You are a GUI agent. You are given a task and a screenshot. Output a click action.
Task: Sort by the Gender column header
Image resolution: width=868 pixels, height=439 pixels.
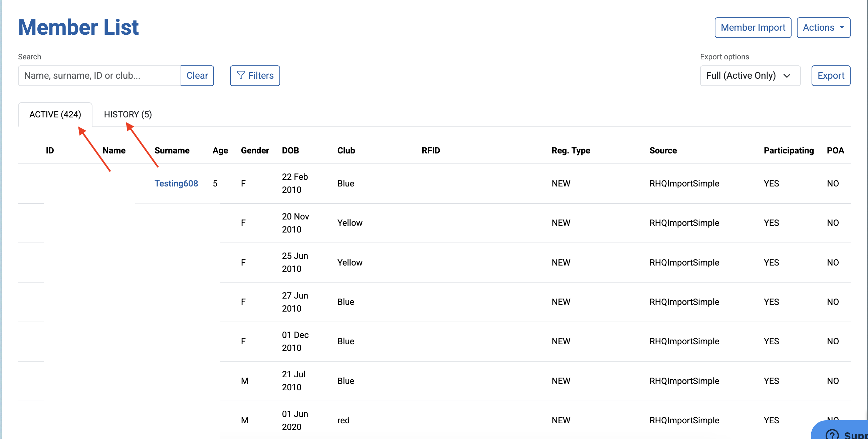(255, 150)
